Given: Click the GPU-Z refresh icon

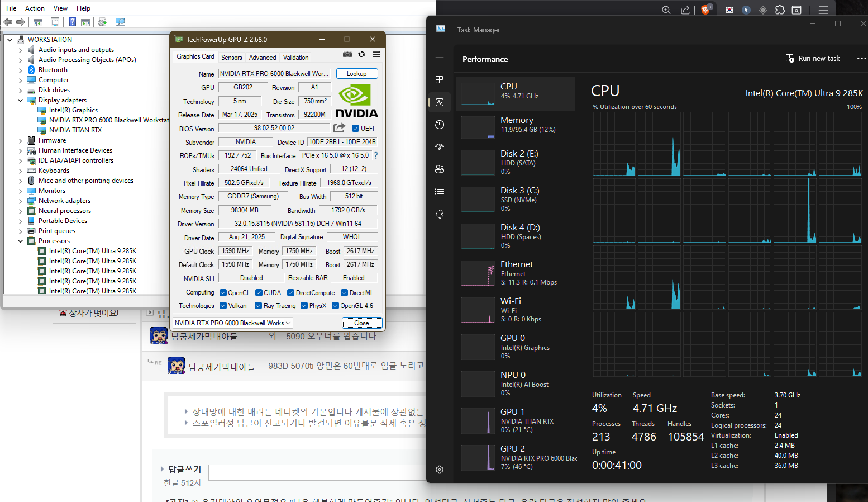Looking at the screenshot, I should pyautogui.click(x=361, y=55).
